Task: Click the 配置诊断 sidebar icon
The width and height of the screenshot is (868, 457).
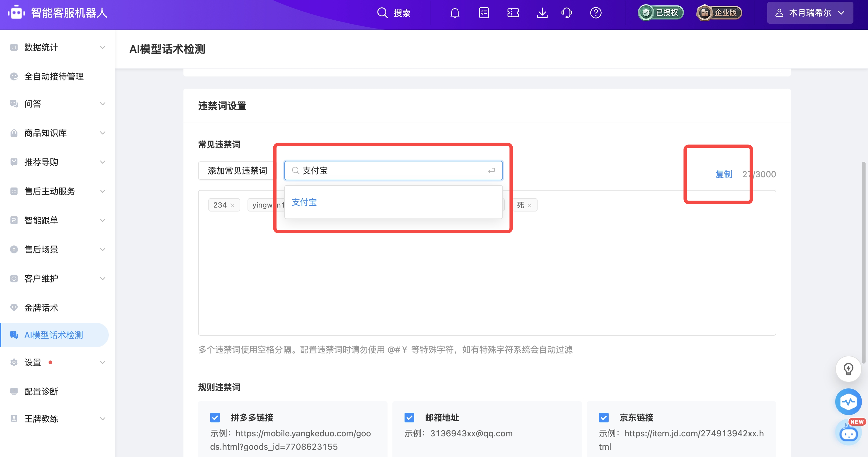Action: 14,391
